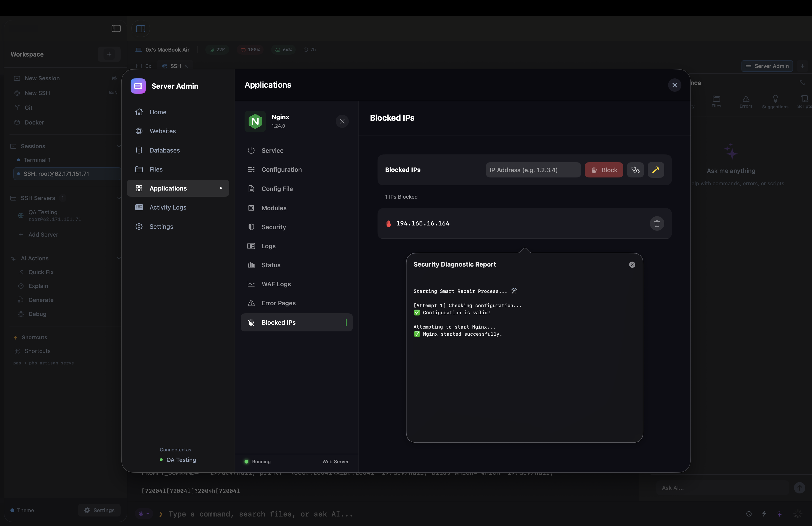Open Activity Logs in the Server Admin sidebar
The height and width of the screenshot is (526, 812).
168,207
